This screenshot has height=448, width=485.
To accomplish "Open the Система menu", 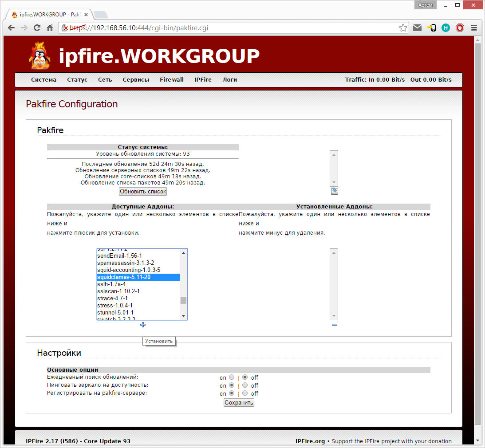I will pyautogui.click(x=43, y=80).
